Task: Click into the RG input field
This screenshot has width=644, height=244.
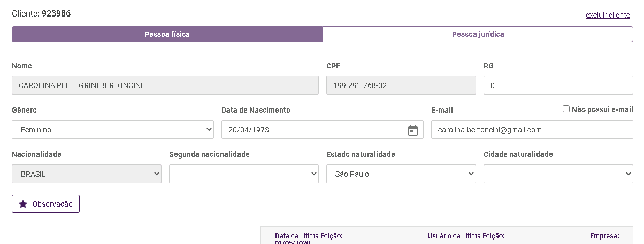Action: click(x=558, y=85)
